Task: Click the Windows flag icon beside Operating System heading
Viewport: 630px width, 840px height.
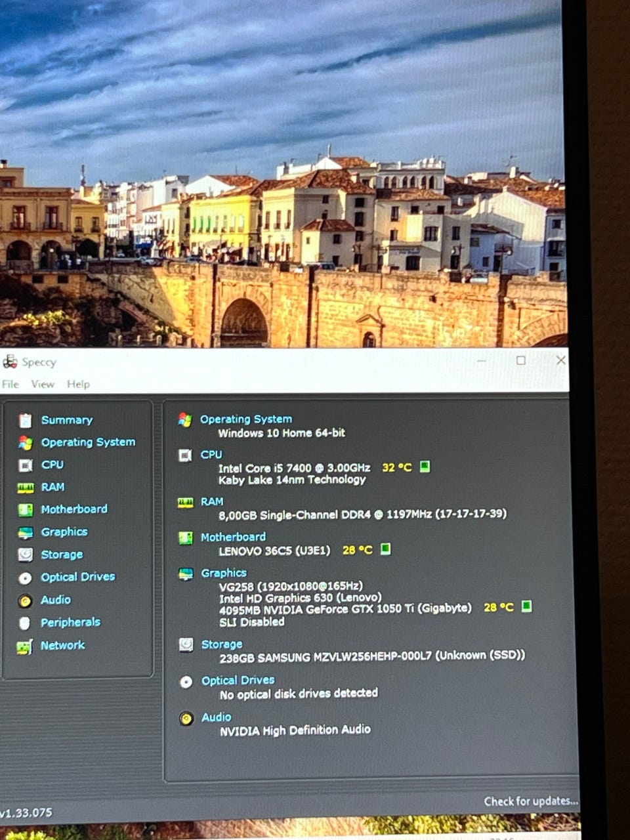Action: point(185,420)
